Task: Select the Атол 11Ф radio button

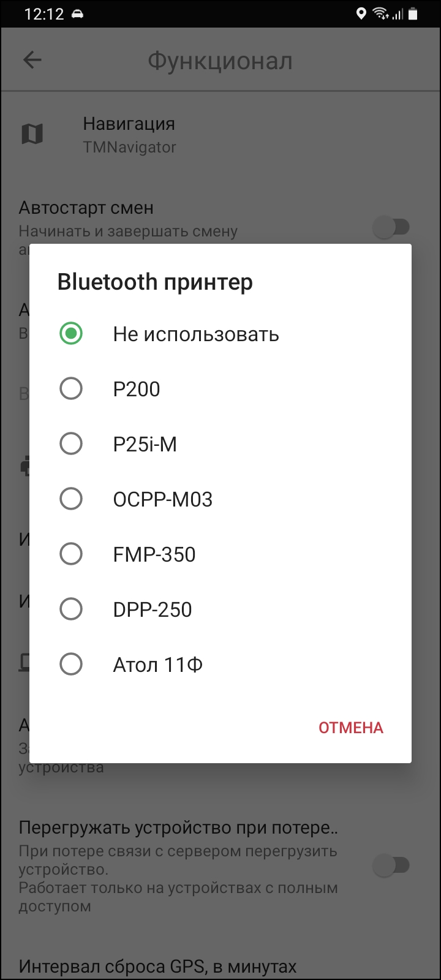Action: pyautogui.click(x=71, y=665)
